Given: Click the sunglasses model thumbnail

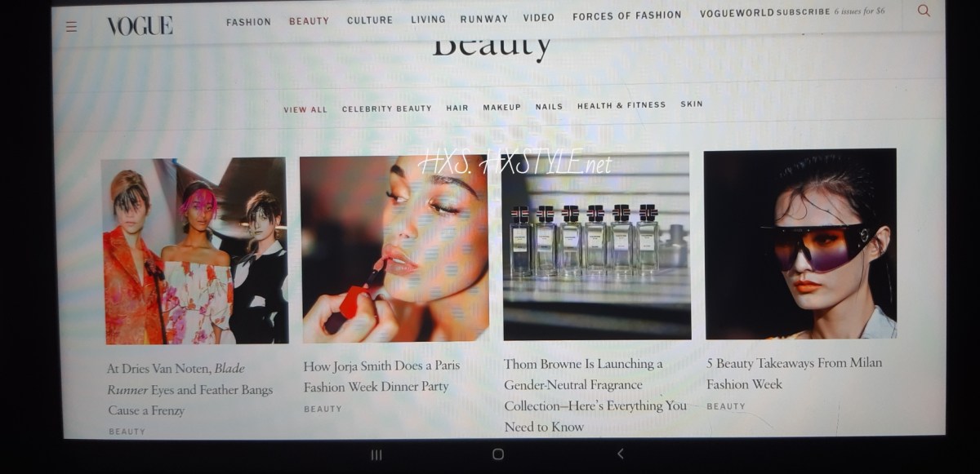Looking at the screenshot, I should click(800, 244).
